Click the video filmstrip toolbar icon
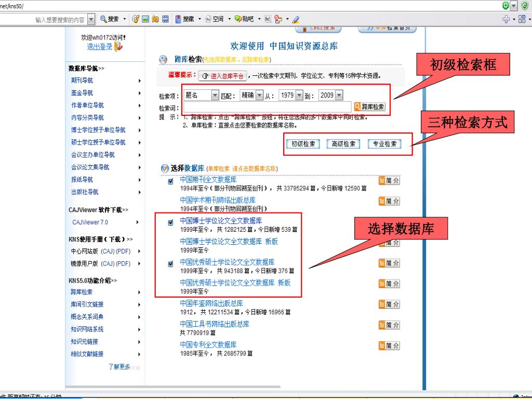532x399 pixels. 165,19
